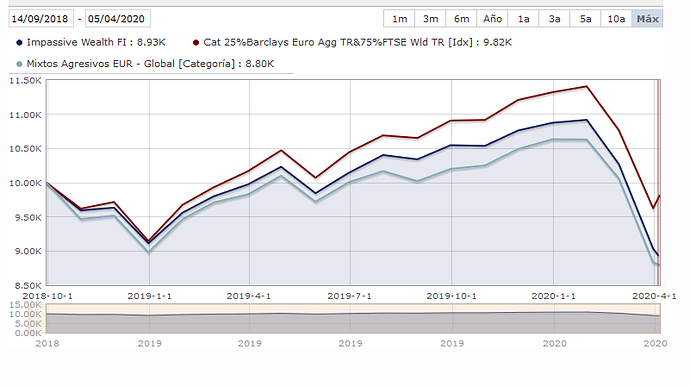This screenshot has width=690, height=387.
Task: Click legend text Cat 25%Barclays Euro Agg TR&75%FTSE
Action: pyautogui.click(x=304, y=42)
